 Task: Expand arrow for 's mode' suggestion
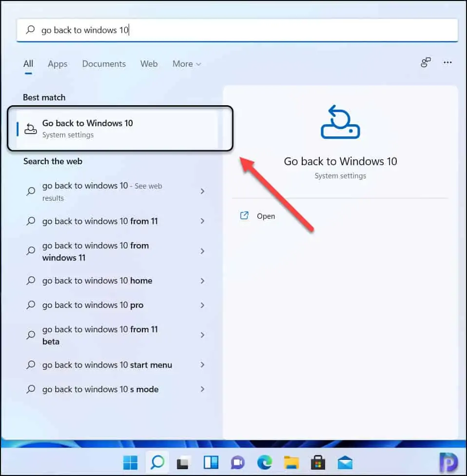[202, 389]
